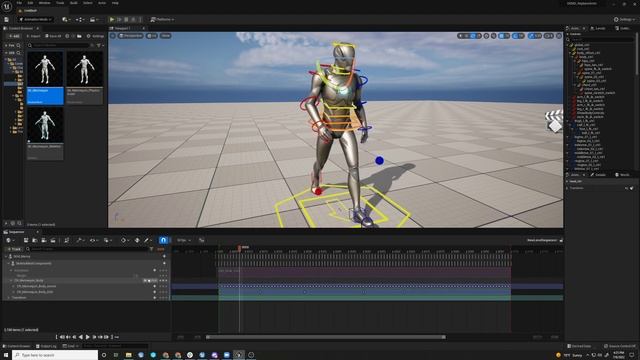
Task: Open Sequencer wrench actions dropdown
Action: coord(80,240)
